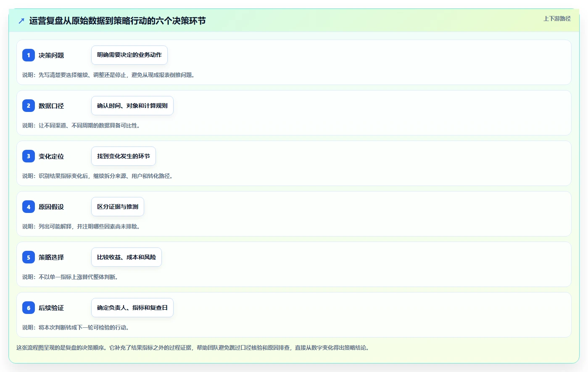Click the 决策问题 step title

51,55
